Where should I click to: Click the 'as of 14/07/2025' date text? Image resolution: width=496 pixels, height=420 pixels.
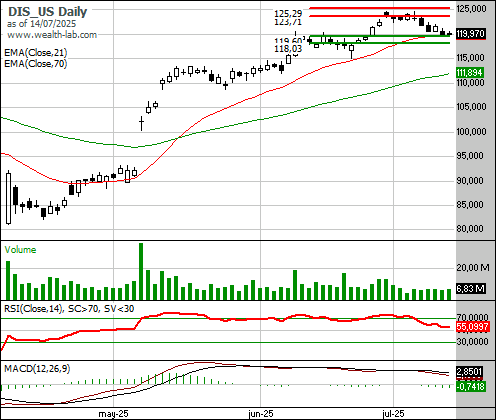tap(41, 24)
